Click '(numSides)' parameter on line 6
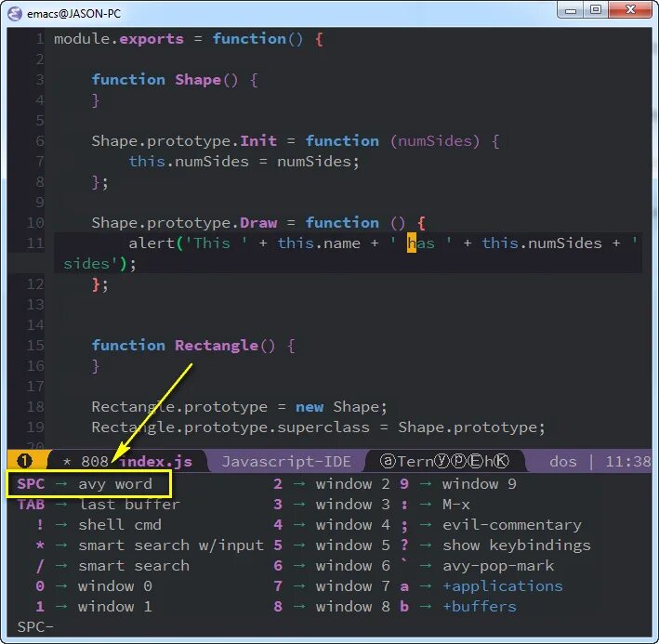 435,141
